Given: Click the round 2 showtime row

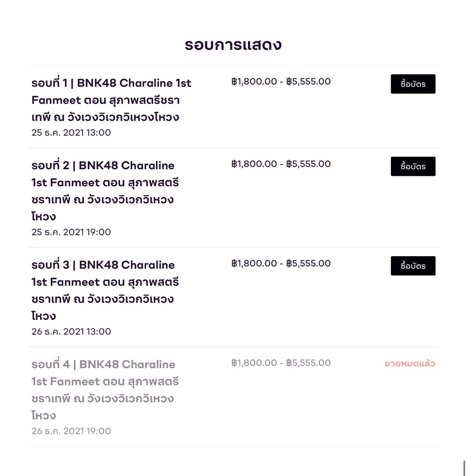Looking at the screenshot, I should (233, 198).
